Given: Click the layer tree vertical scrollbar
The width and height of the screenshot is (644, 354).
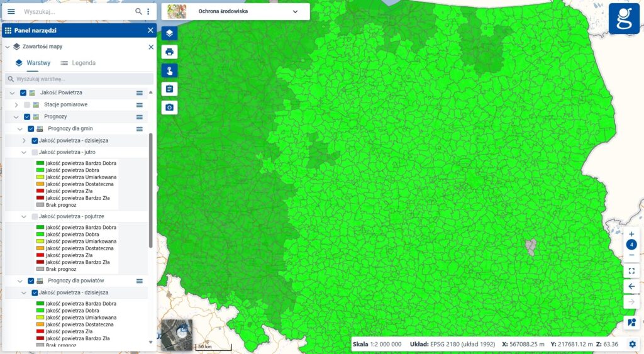Looking at the screenshot, I should [x=150, y=190].
